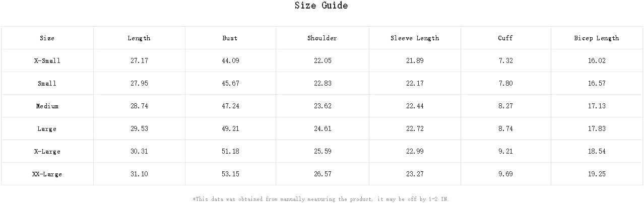Click the X-Small length value 27.17
Image resolution: width=644 pixels, height=203 pixels.
coord(139,61)
